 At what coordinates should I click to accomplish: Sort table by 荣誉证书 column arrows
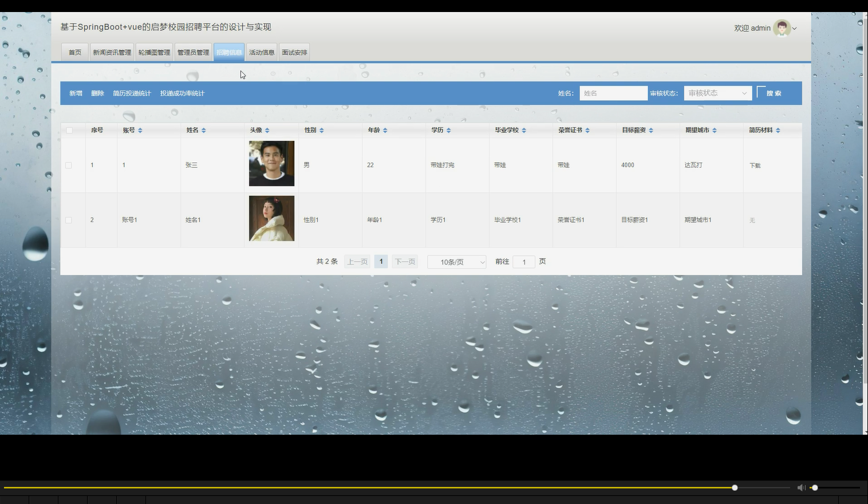pos(587,131)
